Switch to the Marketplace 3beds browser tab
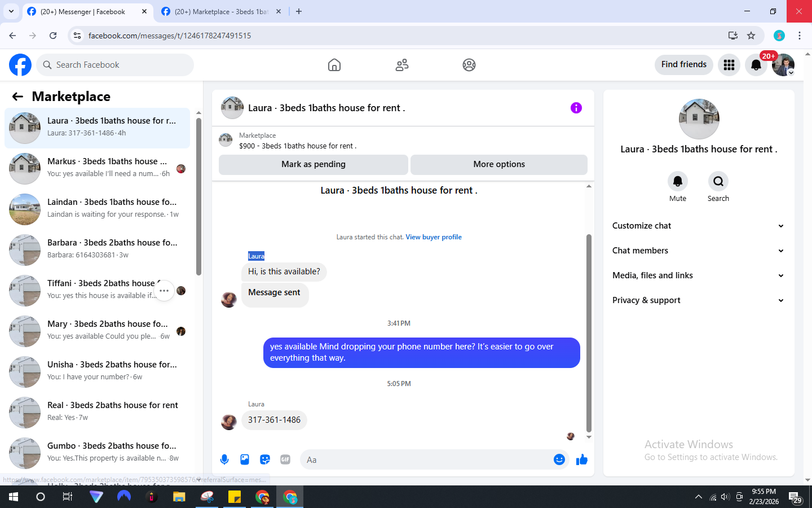812x508 pixels. (x=220, y=11)
